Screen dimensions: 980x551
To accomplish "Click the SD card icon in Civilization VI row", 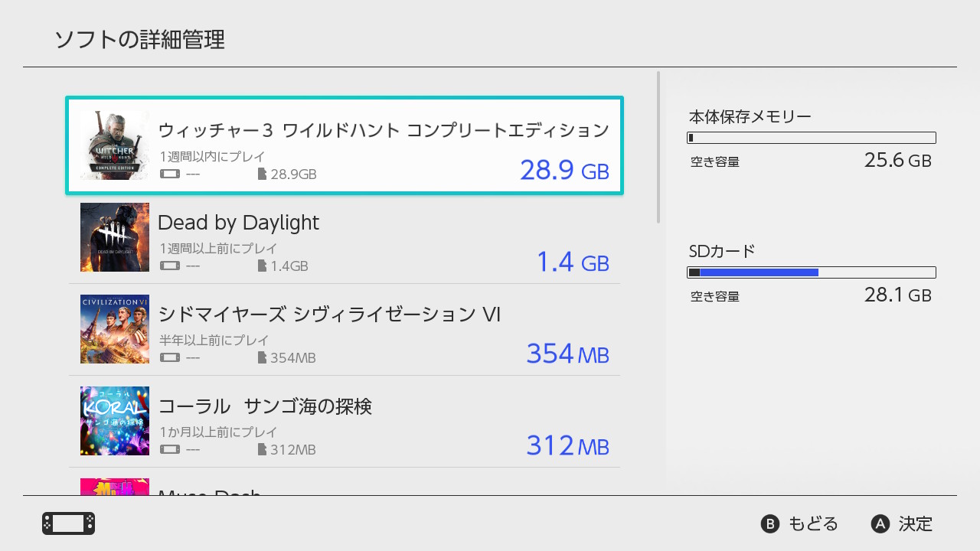I will coord(262,358).
